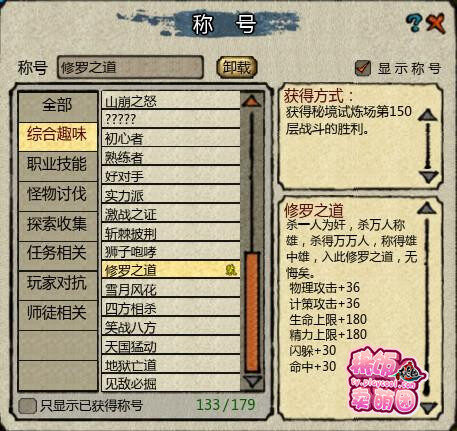Image resolution: width=457 pixels, height=431 pixels.
Task: Click the description panel scroll-up arrow
Action: click(427, 208)
